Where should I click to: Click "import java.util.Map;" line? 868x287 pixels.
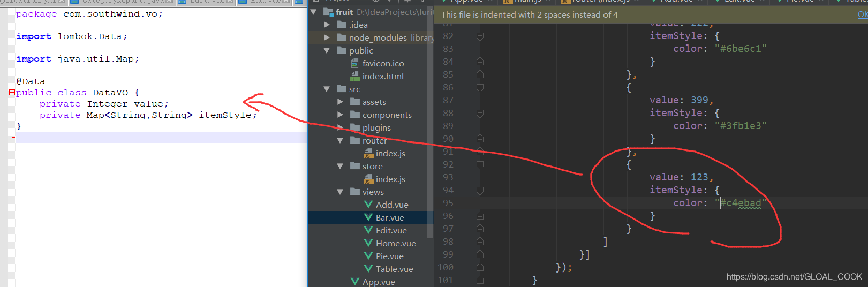[78, 59]
